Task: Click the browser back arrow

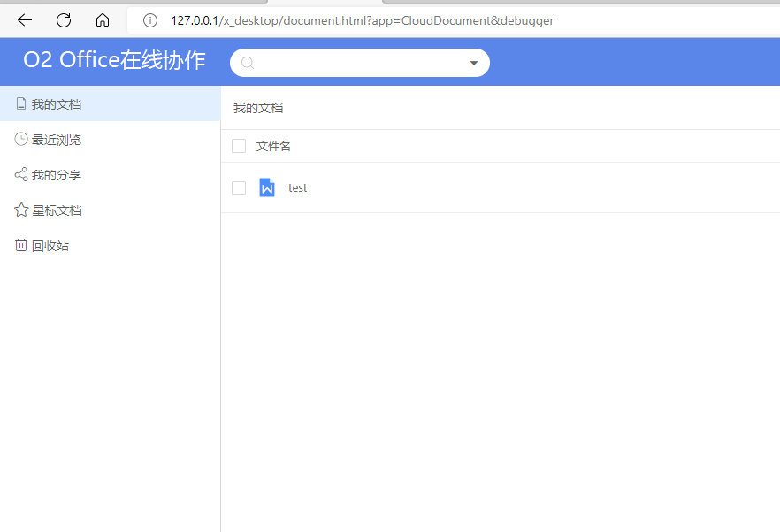Action: pos(24,19)
